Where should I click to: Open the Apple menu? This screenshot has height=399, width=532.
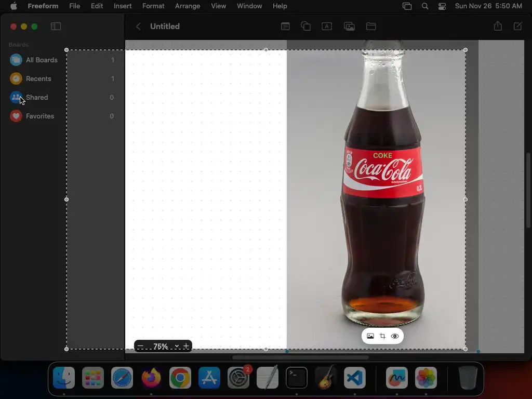coord(14,6)
